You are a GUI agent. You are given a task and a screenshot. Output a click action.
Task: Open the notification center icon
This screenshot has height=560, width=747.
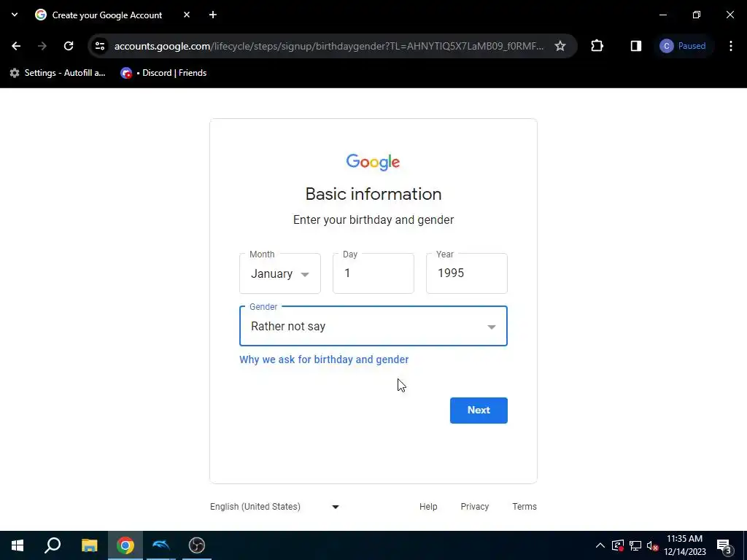(724, 545)
